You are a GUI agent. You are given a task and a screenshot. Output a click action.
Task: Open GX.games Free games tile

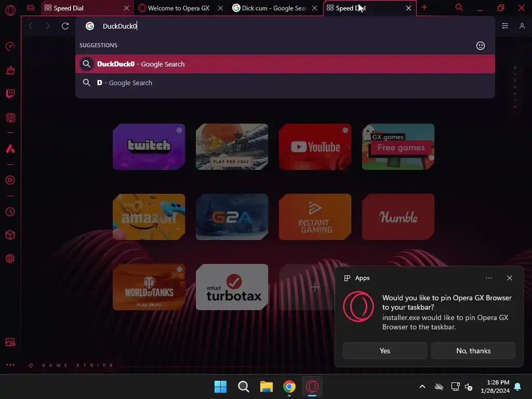398,147
